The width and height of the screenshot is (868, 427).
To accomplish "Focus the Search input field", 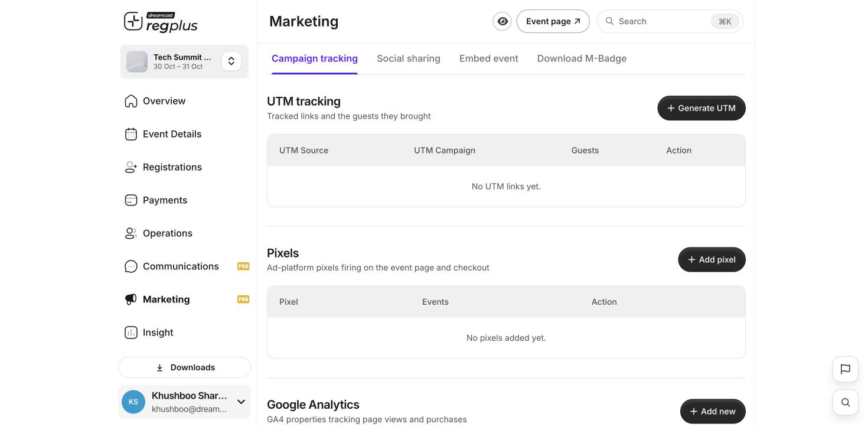I will tap(670, 21).
